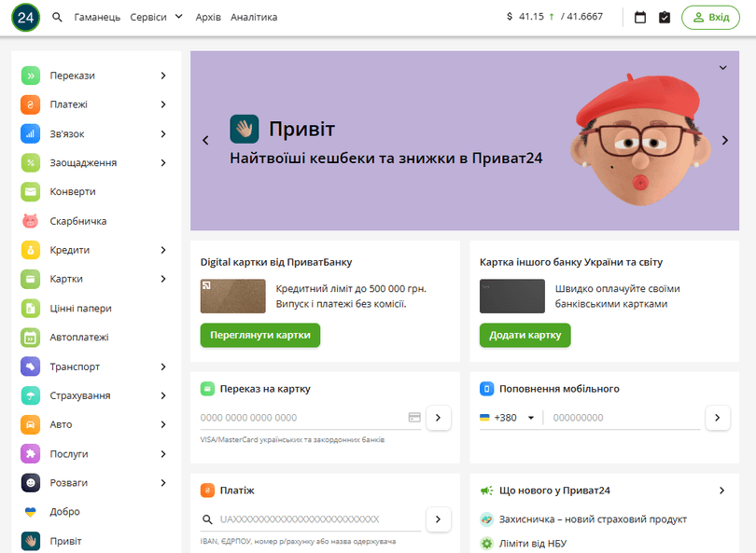Click the card number input field
The height and width of the screenshot is (553, 756).
299,418
